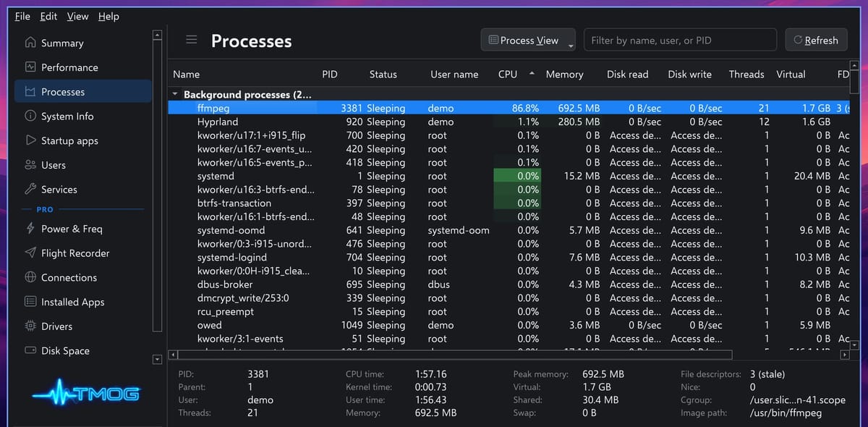This screenshot has width=868, height=427.
Task: Select the rcu_preempt row
Action: (x=509, y=312)
